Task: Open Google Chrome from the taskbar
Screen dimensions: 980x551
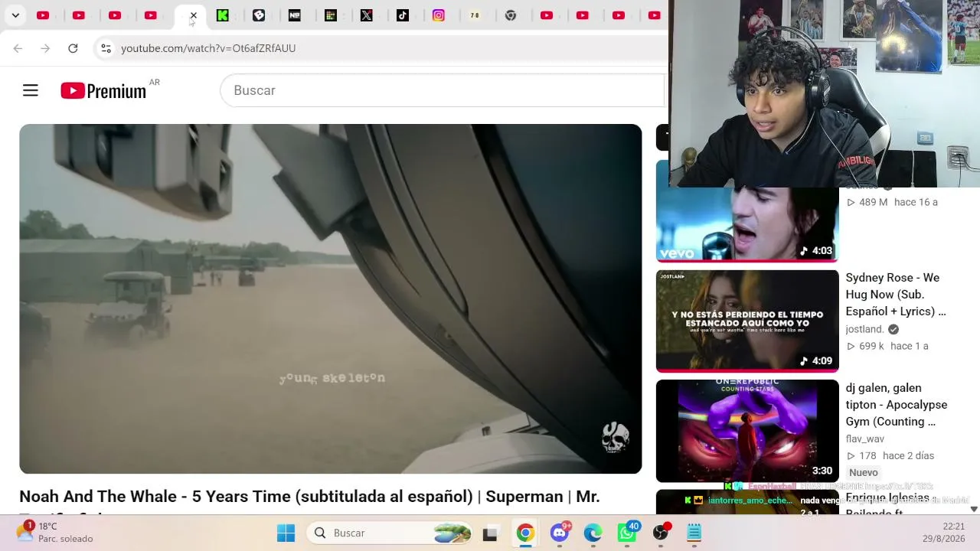Action: click(x=525, y=533)
